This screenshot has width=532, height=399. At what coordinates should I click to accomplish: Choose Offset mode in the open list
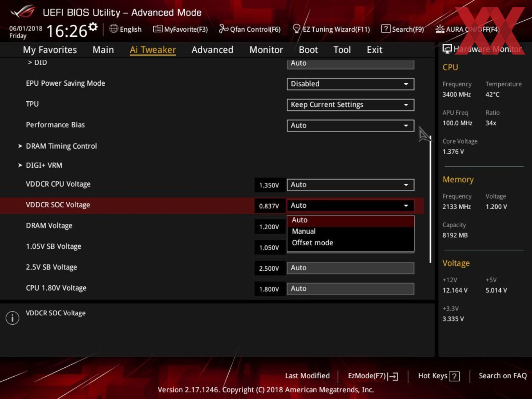(350, 243)
